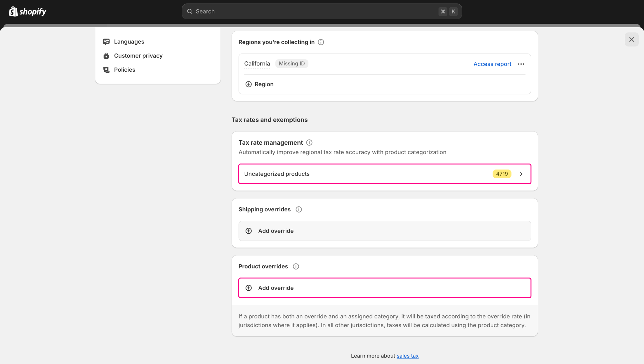Click info icon next to Regions you're collecting in
The height and width of the screenshot is (364, 644).
click(321, 42)
